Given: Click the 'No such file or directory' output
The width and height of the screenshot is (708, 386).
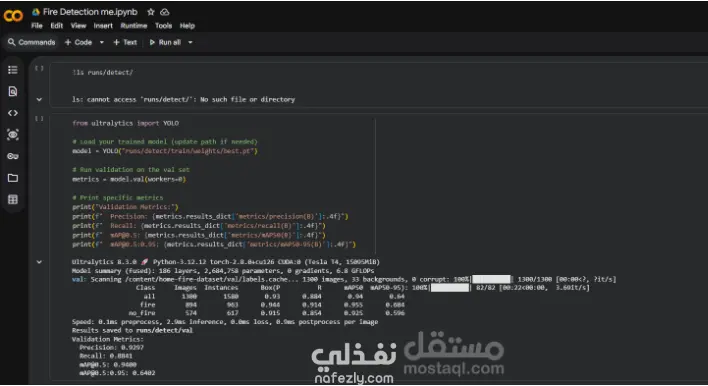Looking at the screenshot, I should (247, 99).
